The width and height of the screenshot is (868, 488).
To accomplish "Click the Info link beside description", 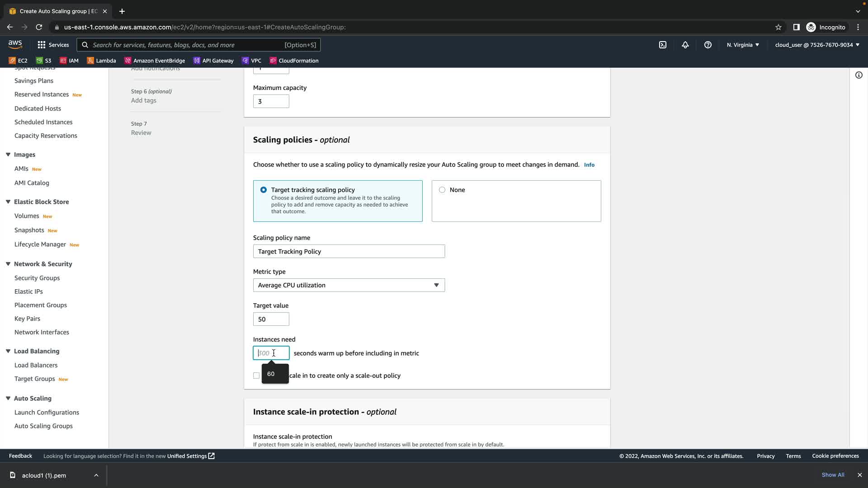I will 589,165.
